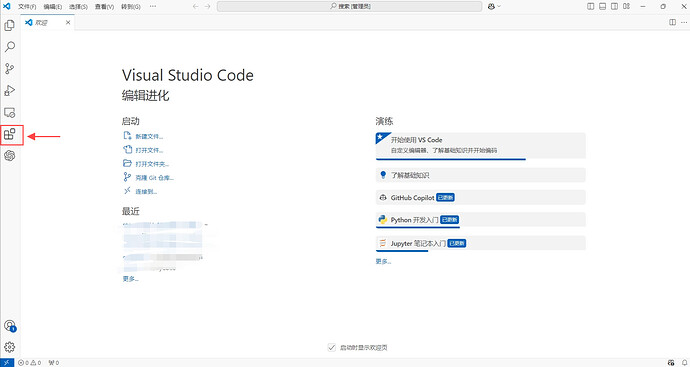Image resolution: width=690 pixels, height=367 pixels.
Task: Toggle show welcome page on startup checkbox
Action: [x=332, y=347]
